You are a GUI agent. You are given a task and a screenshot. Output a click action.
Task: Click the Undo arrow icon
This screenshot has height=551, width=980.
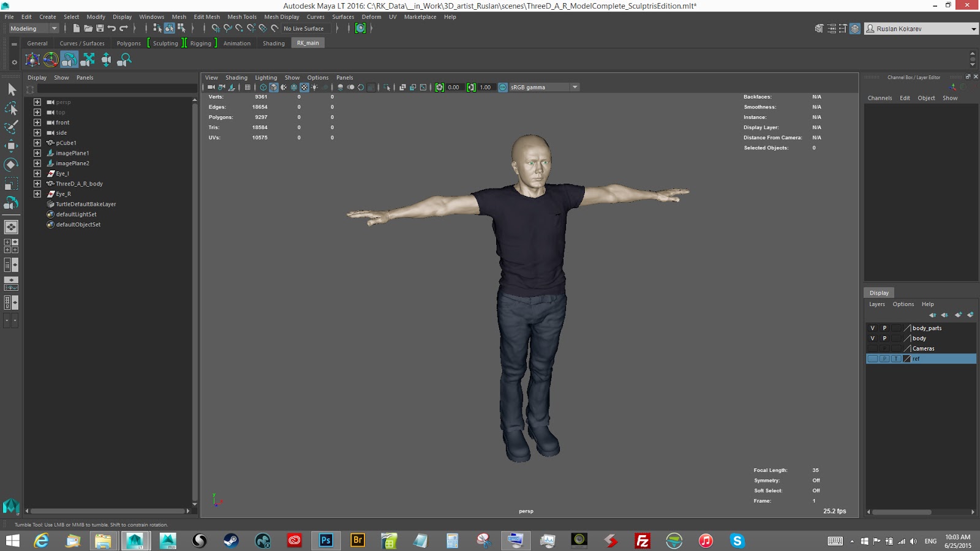(111, 28)
